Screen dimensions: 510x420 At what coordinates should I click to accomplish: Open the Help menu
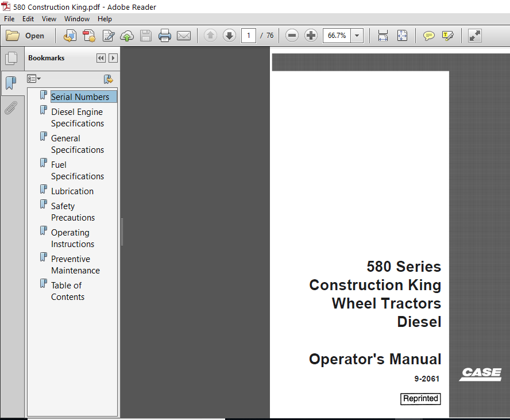(x=105, y=19)
